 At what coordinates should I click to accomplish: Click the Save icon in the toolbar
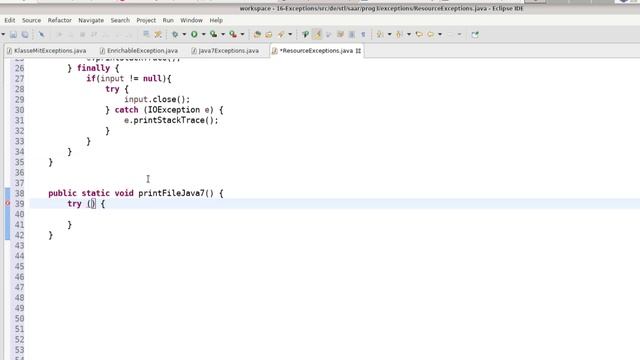click(13, 35)
